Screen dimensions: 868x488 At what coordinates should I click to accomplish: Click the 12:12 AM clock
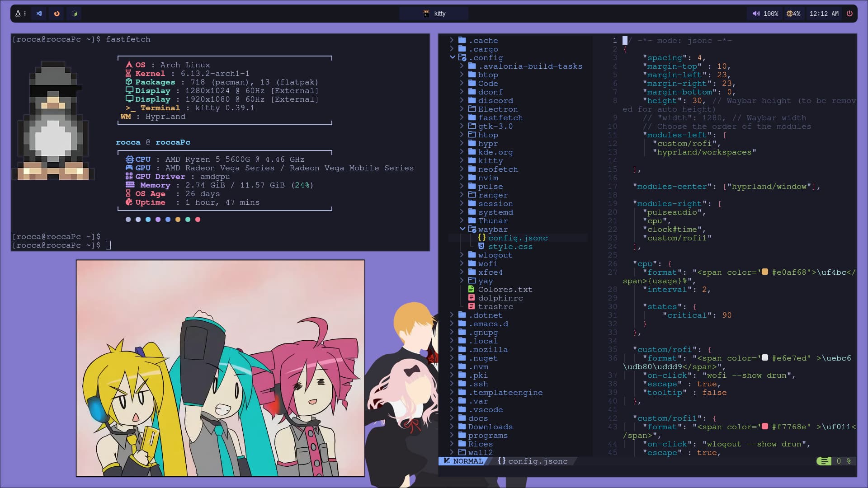click(824, 14)
